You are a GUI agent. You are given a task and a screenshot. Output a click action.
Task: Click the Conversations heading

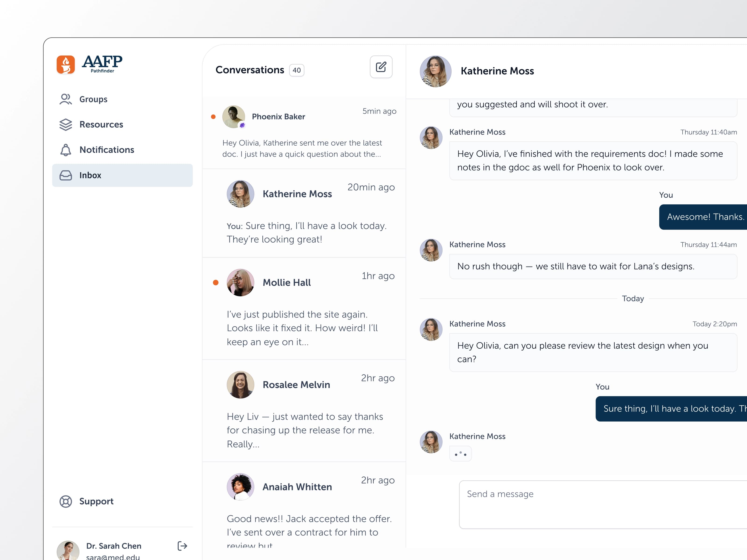pyautogui.click(x=250, y=70)
